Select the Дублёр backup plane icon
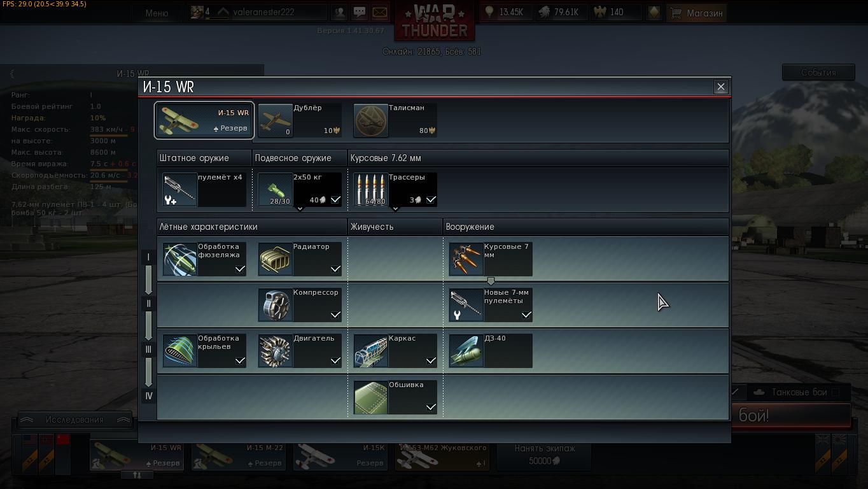Image resolution: width=868 pixels, height=489 pixels. 275,120
